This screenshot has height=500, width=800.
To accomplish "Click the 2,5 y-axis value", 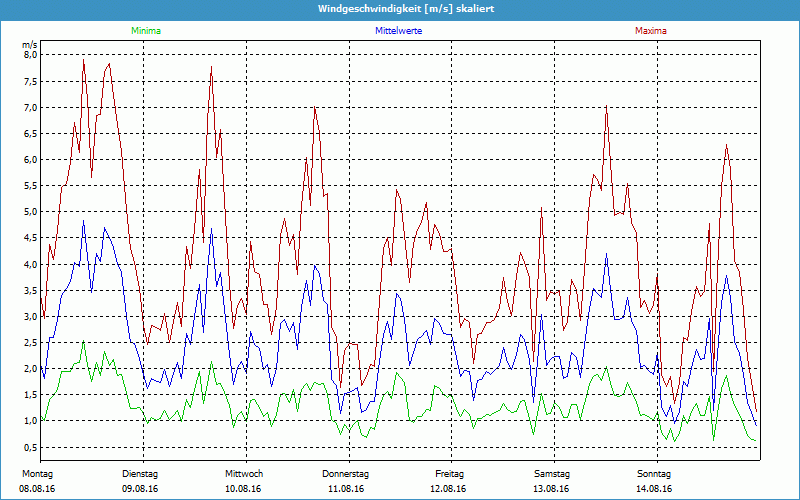I will click(31, 342).
